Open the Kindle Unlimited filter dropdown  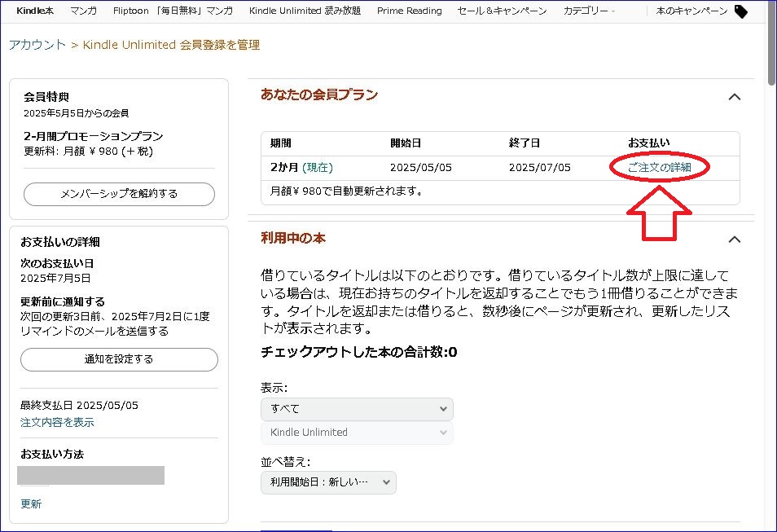point(357,433)
